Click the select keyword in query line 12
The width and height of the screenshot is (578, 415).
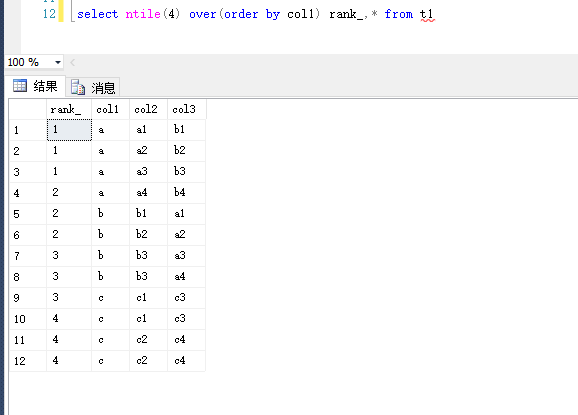click(x=98, y=14)
